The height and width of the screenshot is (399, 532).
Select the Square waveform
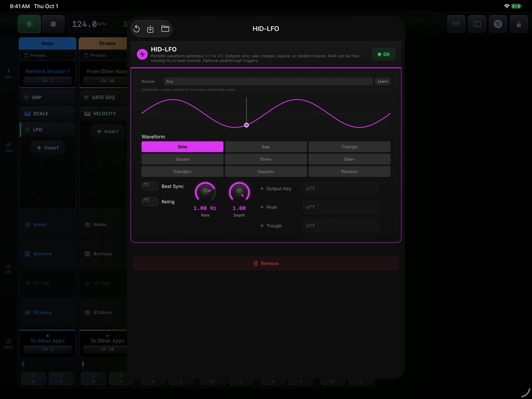[182, 159]
